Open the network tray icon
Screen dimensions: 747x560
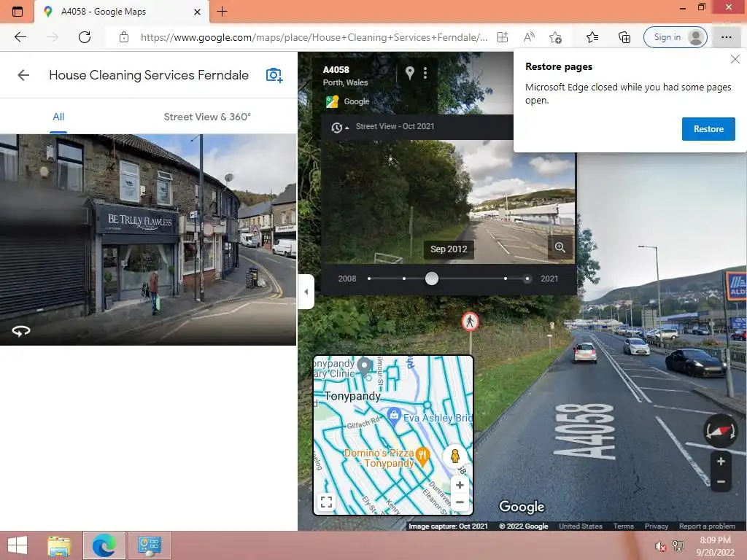[678, 546]
